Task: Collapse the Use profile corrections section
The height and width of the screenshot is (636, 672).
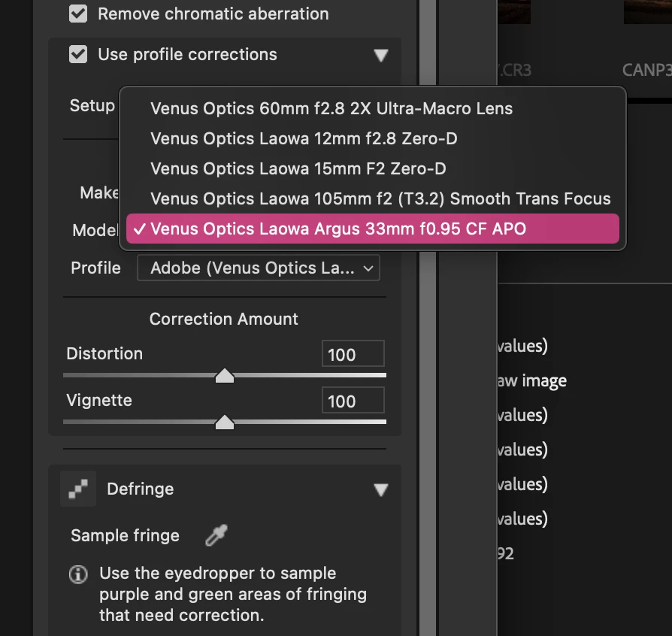Action: tap(380, 56)
